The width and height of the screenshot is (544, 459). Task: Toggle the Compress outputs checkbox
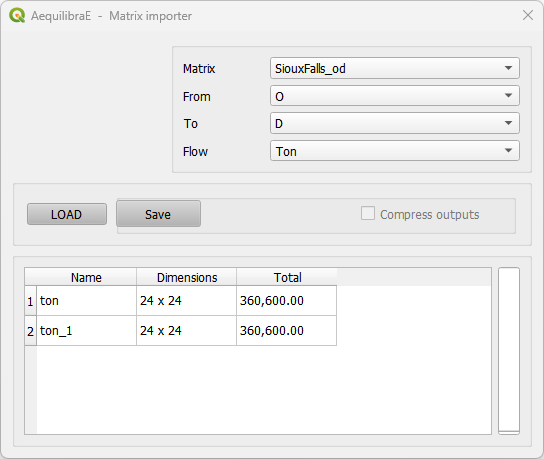coord(368,213)
